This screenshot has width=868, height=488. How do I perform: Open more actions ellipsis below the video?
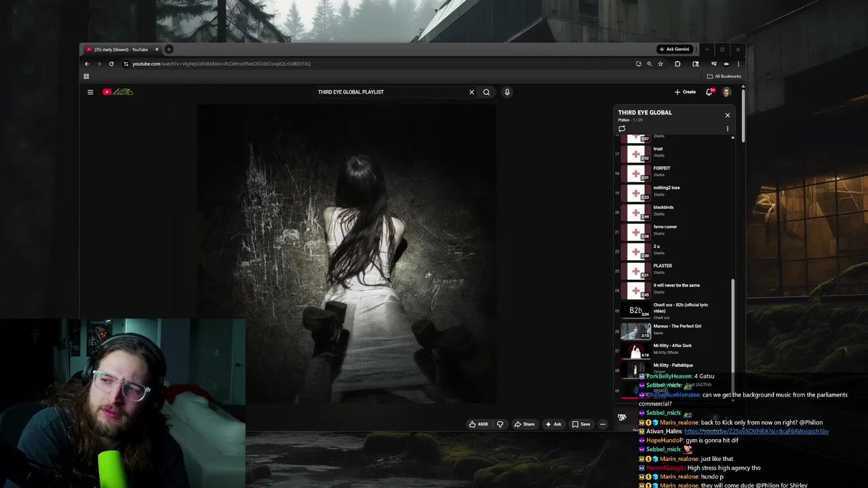(602, 424)
